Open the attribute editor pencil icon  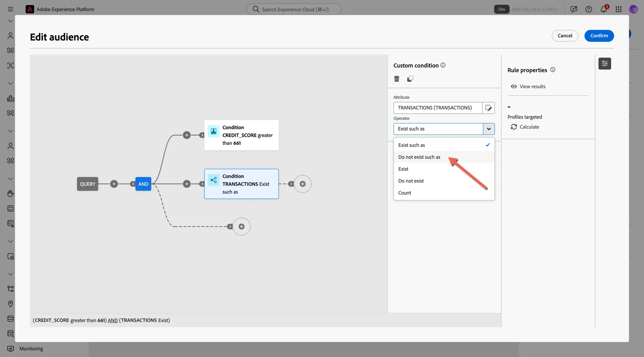click(489, 108)
